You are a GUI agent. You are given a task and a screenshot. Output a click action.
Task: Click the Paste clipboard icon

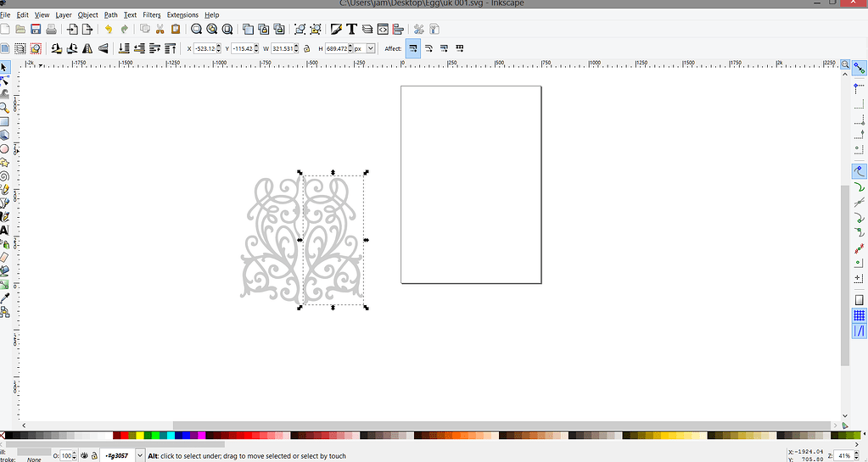point(176,30)
